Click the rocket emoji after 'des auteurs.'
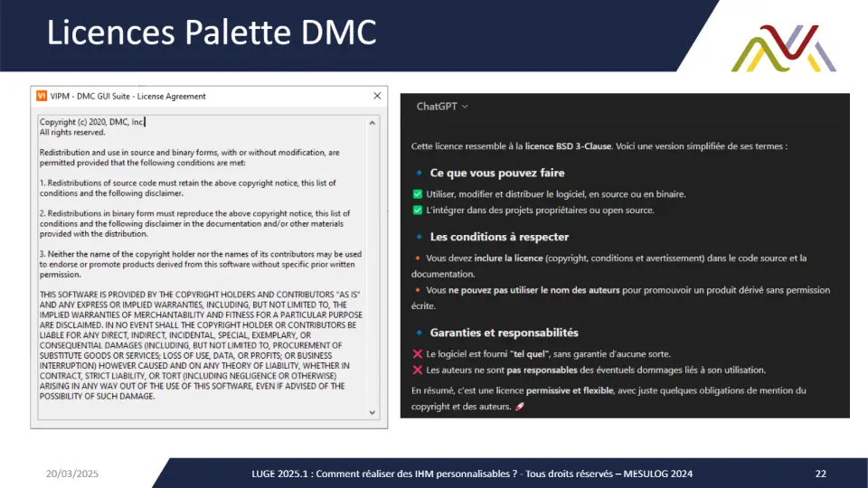 coord(519,406)
